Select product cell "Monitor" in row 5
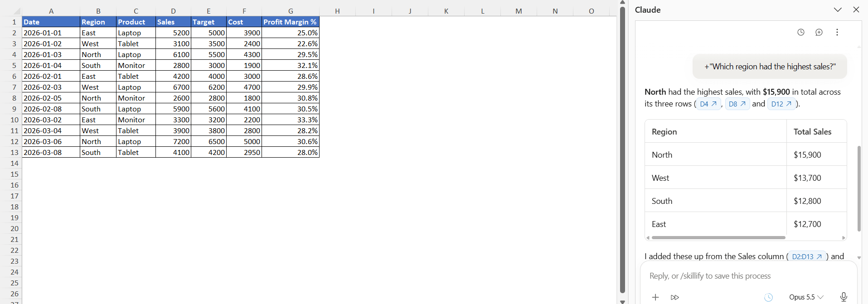This screenshot has height=304, width=868. (136, 65)
